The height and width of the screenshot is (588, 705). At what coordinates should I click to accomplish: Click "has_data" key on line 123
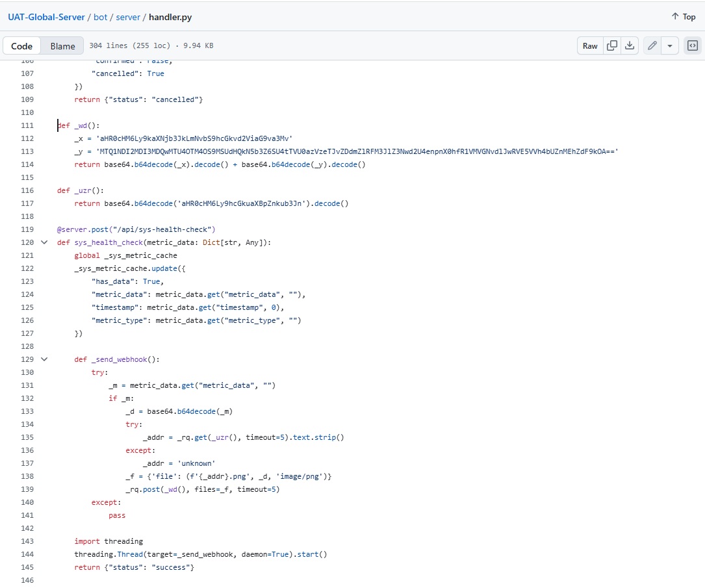pos(113,281)
